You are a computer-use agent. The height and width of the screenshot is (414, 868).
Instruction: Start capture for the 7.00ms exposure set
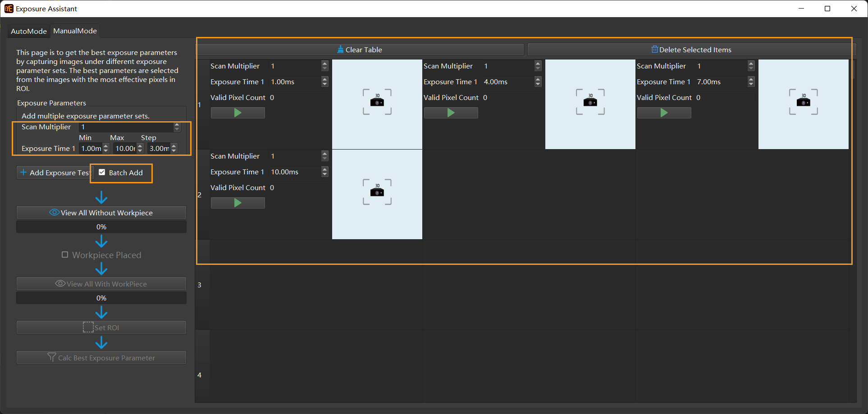664,113
